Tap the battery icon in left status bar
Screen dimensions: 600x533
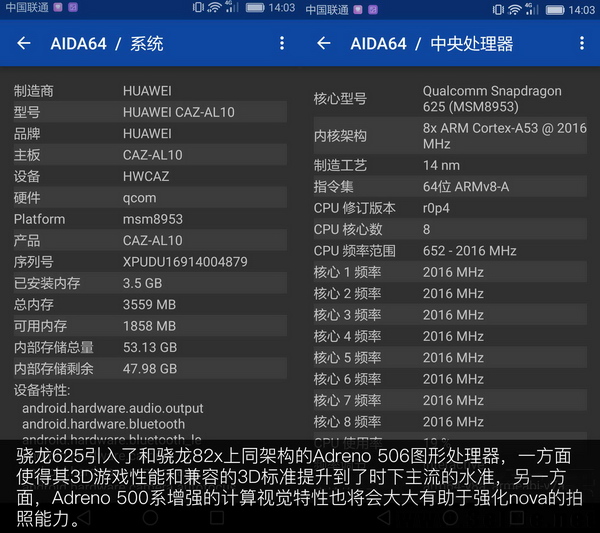click(x=255, y=8)
